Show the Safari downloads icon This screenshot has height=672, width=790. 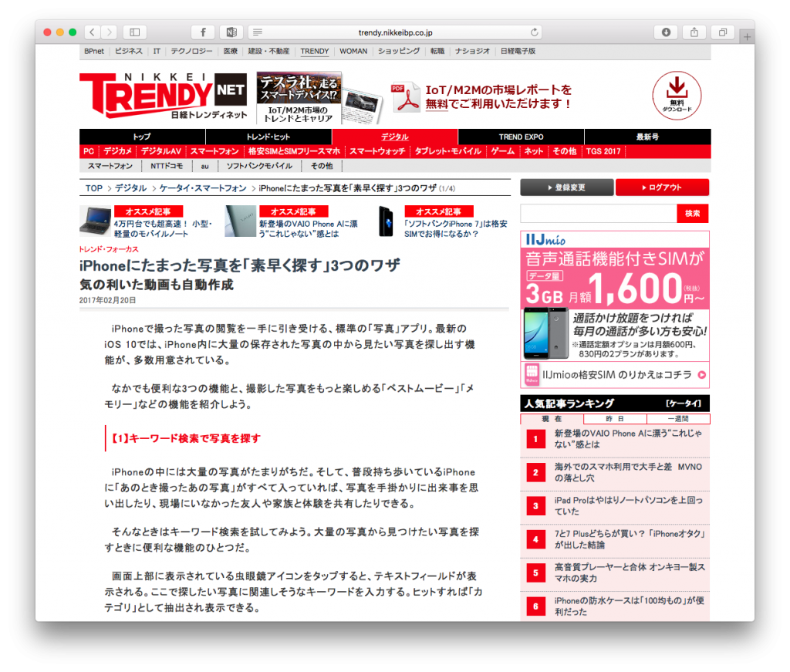click(x=666, y=32)
